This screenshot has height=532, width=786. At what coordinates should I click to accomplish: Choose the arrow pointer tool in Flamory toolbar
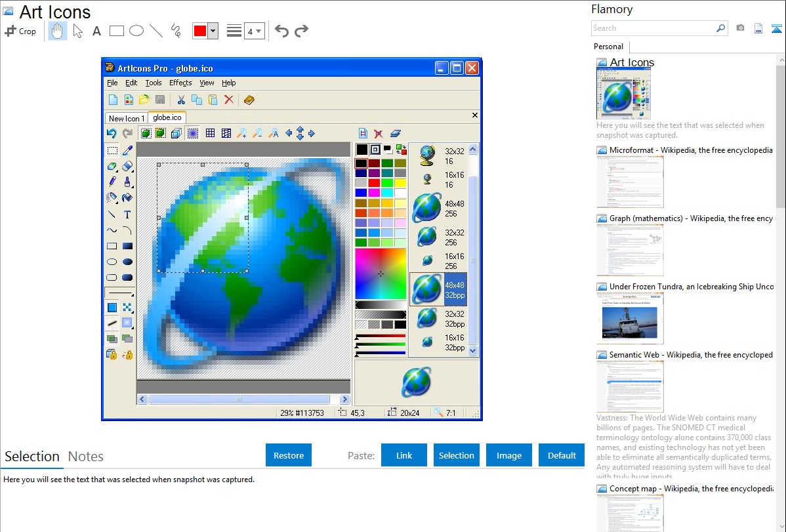[77, 31]
